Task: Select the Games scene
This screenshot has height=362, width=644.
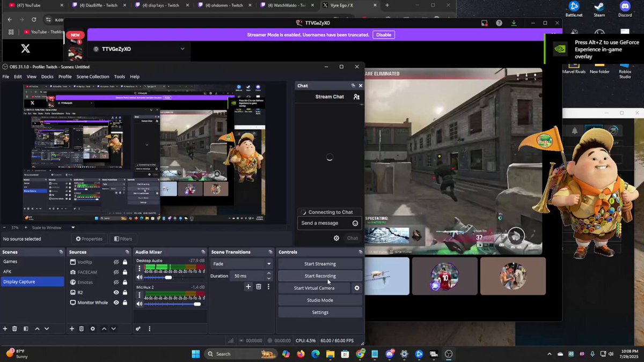Action: pyautogui.click(x=33, y=262)
